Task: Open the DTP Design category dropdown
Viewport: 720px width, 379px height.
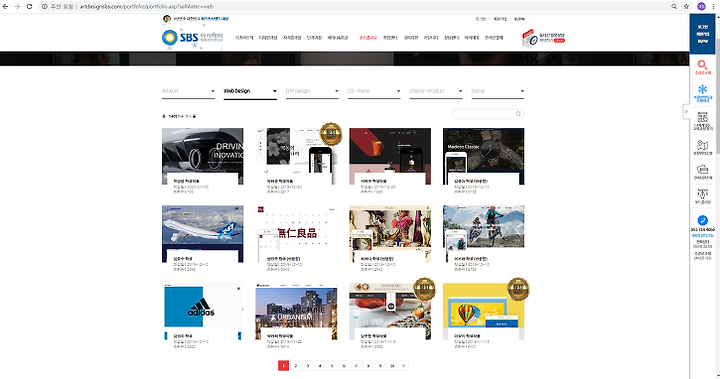Action: pyautogui.click(x=312, y=91)
